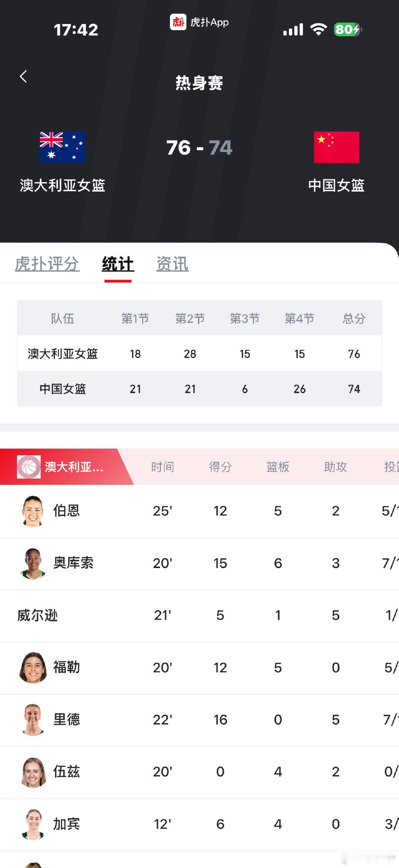Tap 伯恩's player avatar
399x868 pixels.
coord(33,511)
